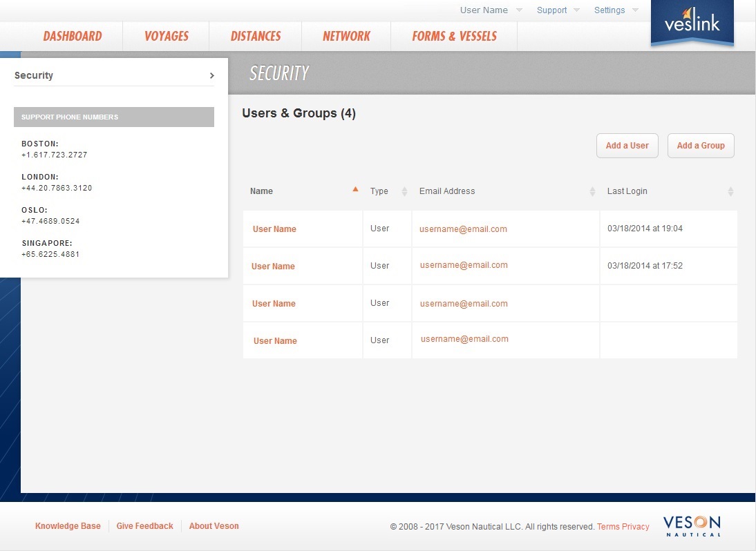Open the Knowledge Base link
This screenshot has height=551, width=756.
[x=68, y=525]
